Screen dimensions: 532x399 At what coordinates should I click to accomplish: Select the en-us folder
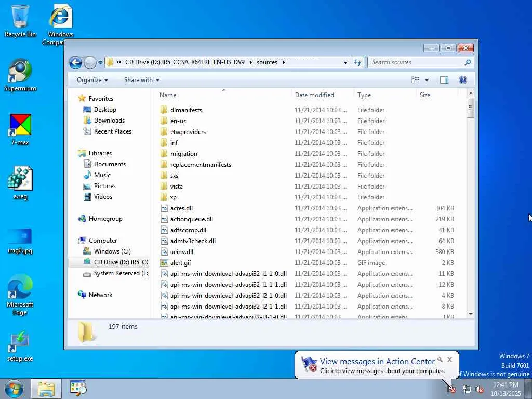click(178, 121)
